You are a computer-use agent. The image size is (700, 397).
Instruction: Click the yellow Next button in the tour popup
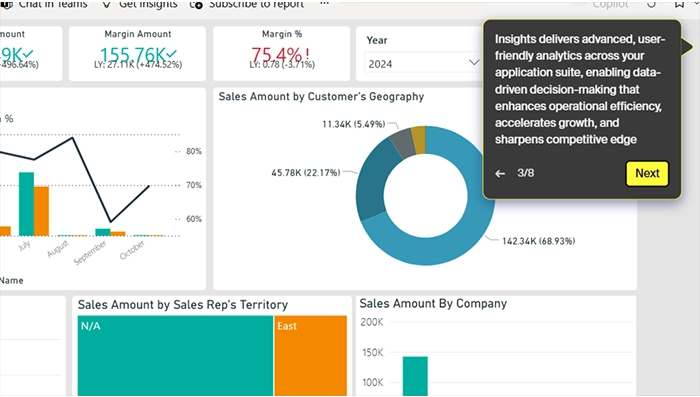[647, 173]
